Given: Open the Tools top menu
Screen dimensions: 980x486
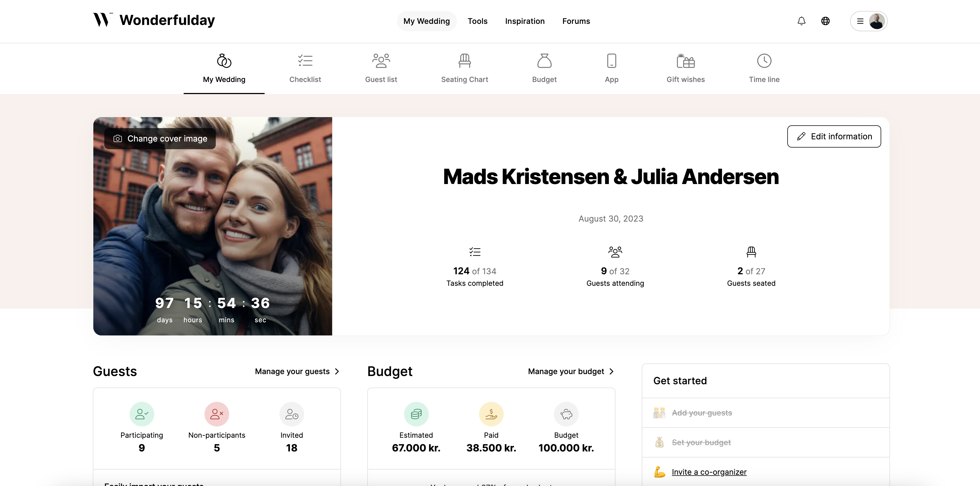Looking at the screenshot, I should 477,21.
